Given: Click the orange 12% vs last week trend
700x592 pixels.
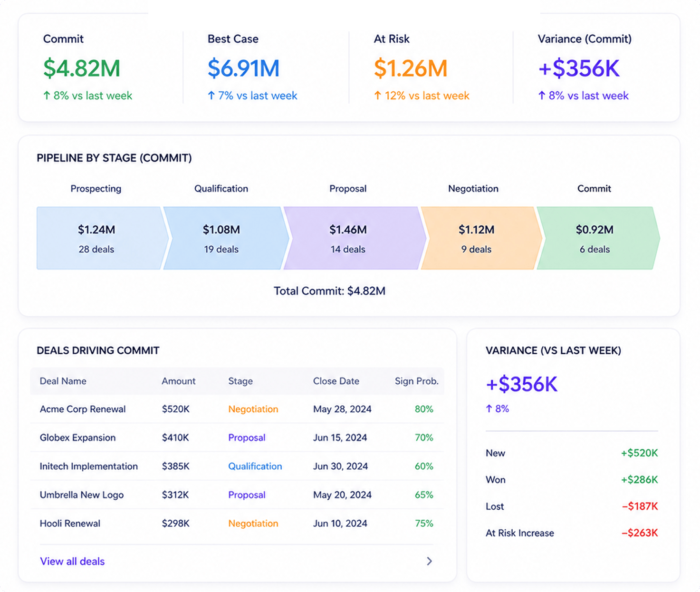Looking at the screenshot, I should click(x=422, y=96).
